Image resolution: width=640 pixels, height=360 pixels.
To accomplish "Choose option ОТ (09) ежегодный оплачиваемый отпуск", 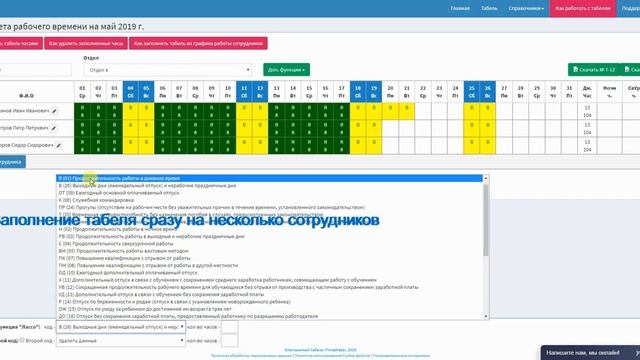I will pyautogui.click(x=269, y=193).
